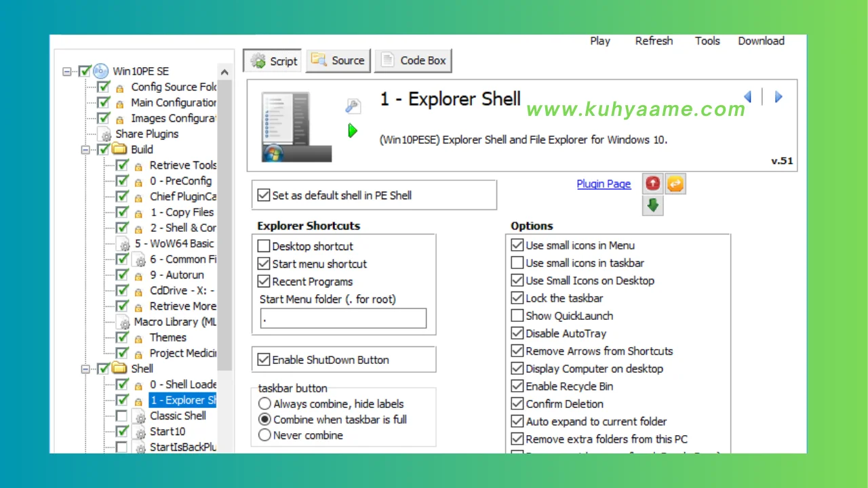Click the lock icon beside Config Source

[119, 88]
